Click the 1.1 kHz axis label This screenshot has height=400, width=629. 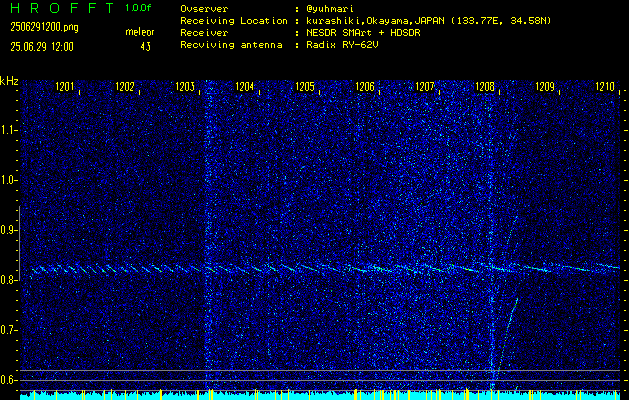pos(9,130)
